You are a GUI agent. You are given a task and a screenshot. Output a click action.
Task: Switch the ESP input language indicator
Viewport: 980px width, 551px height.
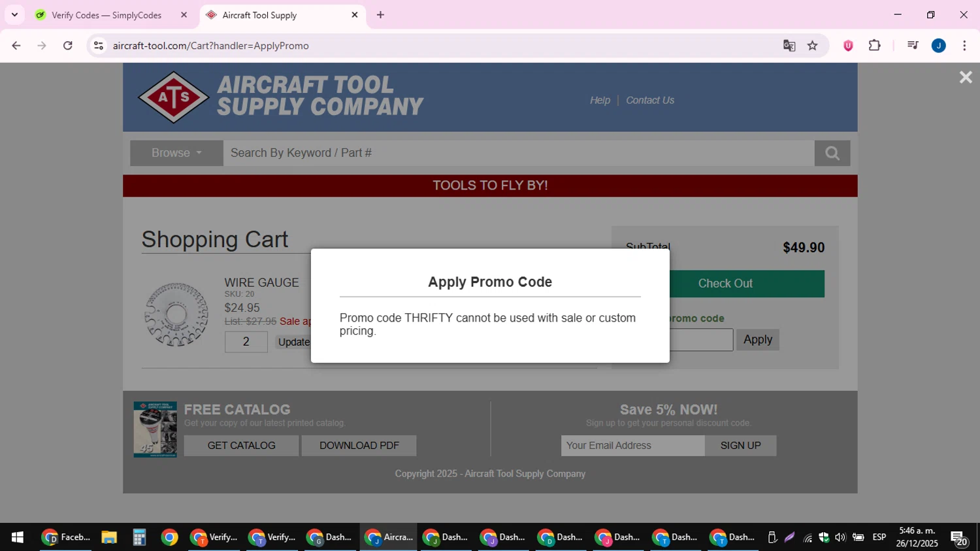point(879,537)
